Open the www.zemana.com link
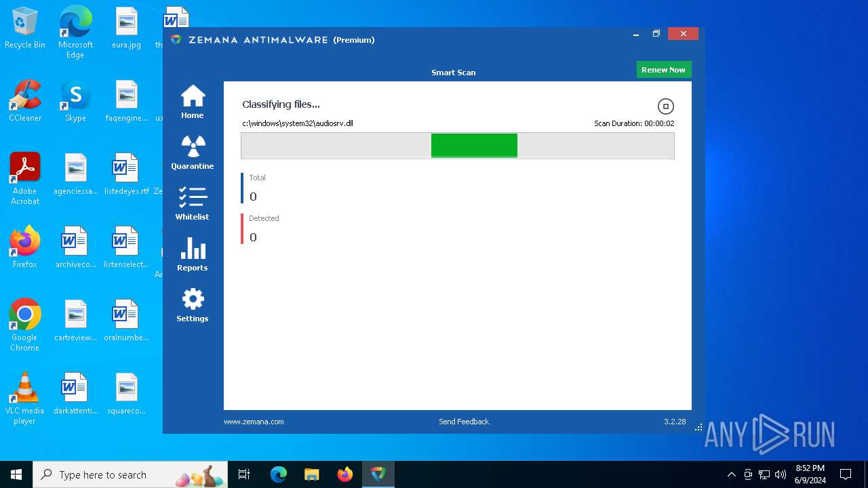The width and height of the screenshot is (868, 488). click(254, 422)
